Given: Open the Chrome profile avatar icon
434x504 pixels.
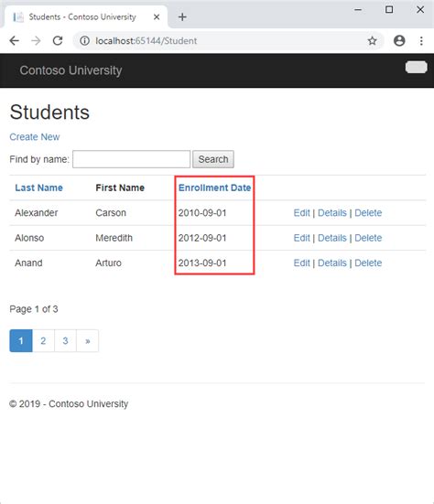Looking at the screenshot, I should 399,41.
